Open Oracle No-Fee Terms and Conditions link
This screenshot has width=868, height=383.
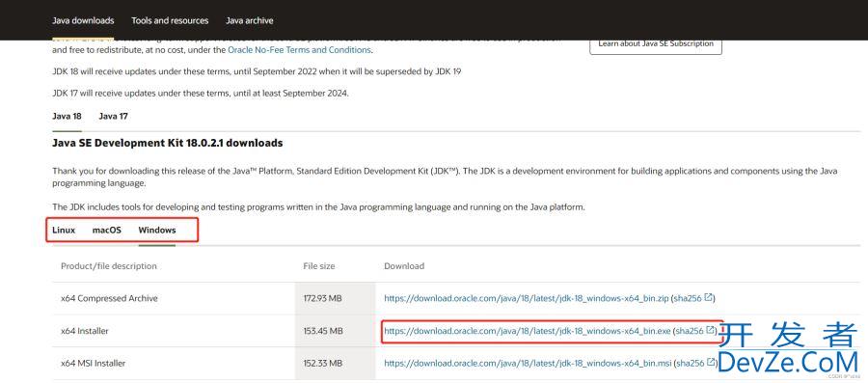coord(299,50)
